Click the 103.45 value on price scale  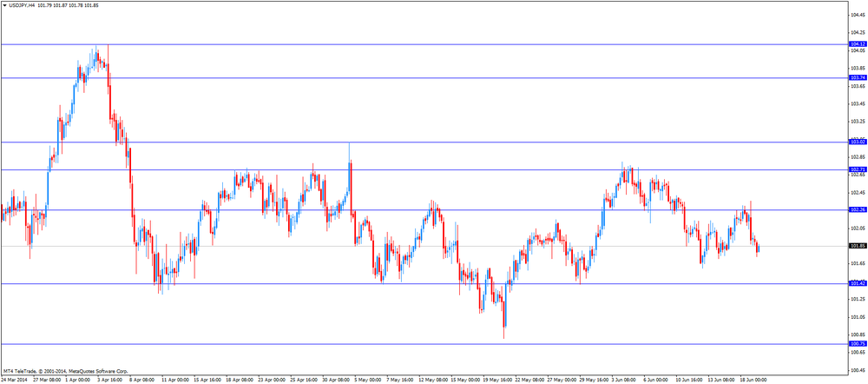pyautogui.click(x=858, y=103)
